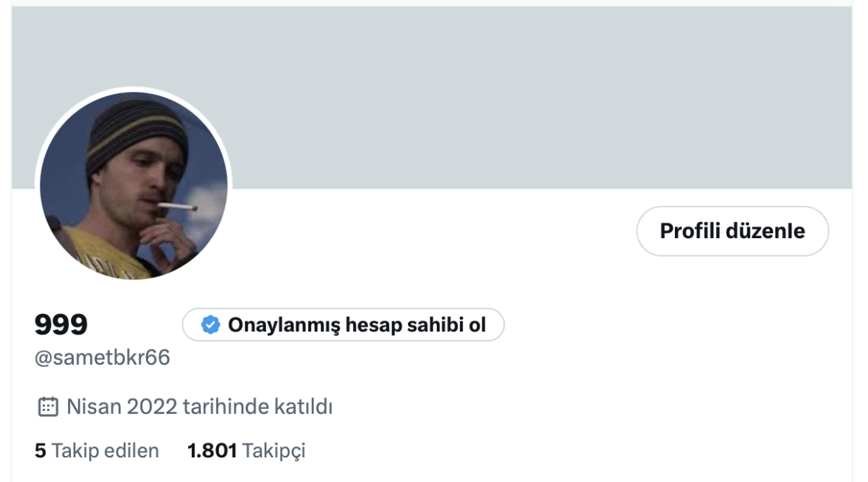The width and height of the screenshot is (868, 482).
Task: Click the calendar icon beside the join date
Action: click(x=48, y=407)
